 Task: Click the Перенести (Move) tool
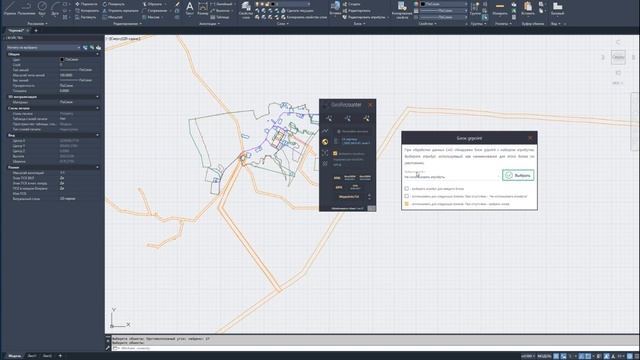coord(86,4)
